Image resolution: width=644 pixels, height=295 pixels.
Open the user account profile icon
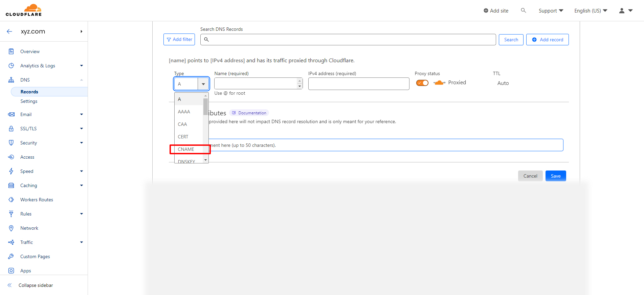tap(622, 11)
